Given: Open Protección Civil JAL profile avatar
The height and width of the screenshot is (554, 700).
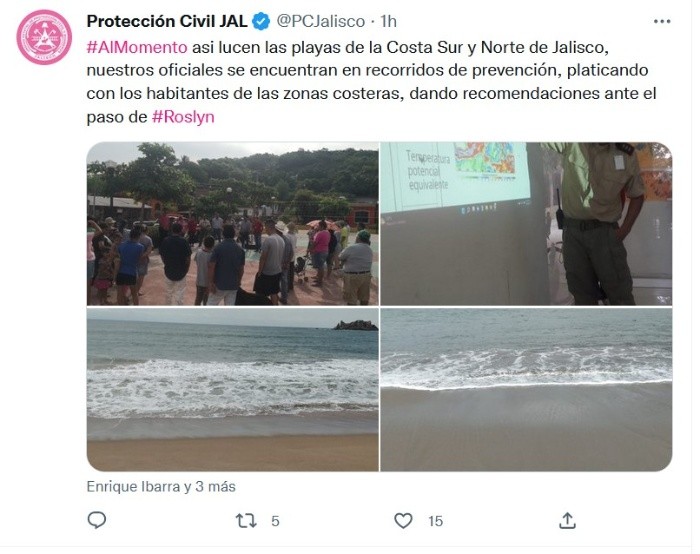Looking at the screenshot, I should pos(44,37).
